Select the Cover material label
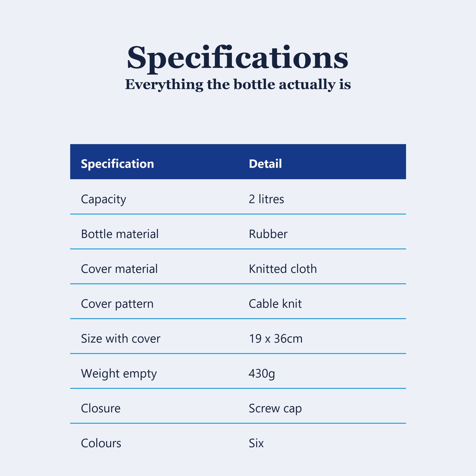This screenshot has width=476, height=476. (x=119, y=269)
